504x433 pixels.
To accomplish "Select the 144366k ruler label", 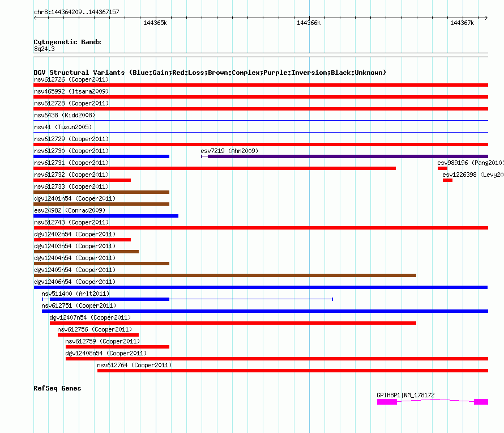I will [309, 23].
